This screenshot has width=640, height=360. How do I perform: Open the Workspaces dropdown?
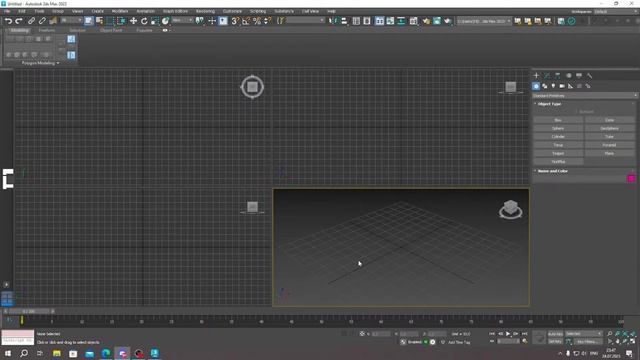(x=616, y=11)
